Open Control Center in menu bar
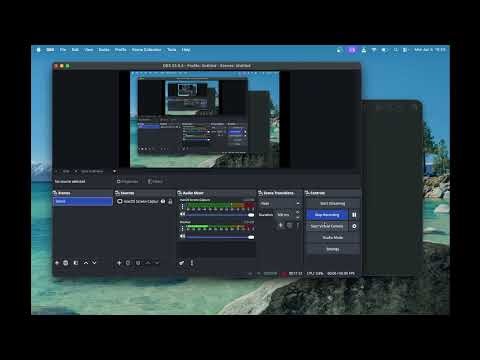 pyautogui.click(x=405, y=50)
